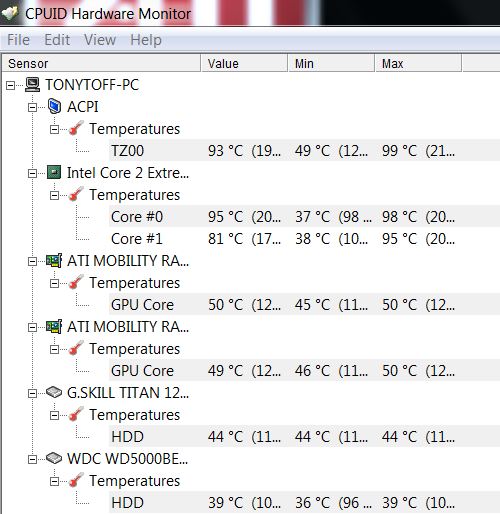Click the first ATI MOBILITY RA... card icon
500x514 pixels.
54,261
